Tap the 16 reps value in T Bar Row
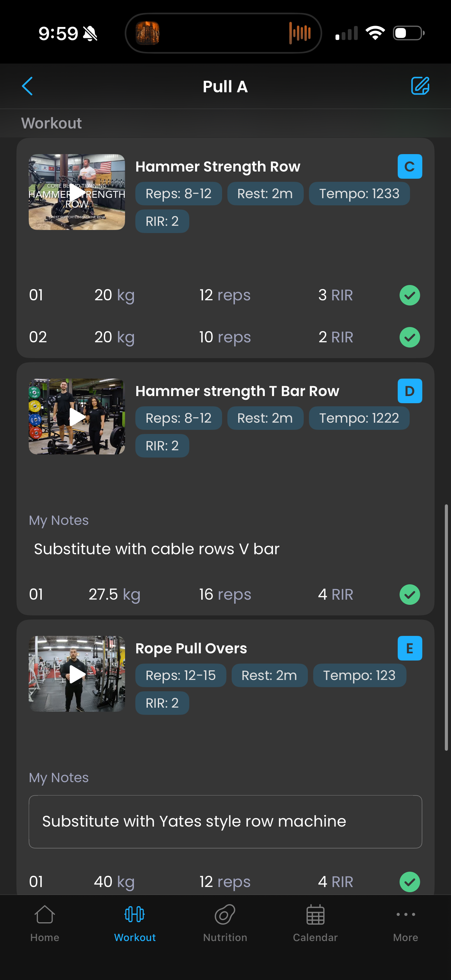This screenshot has width=451, height=980. (225, 595)
